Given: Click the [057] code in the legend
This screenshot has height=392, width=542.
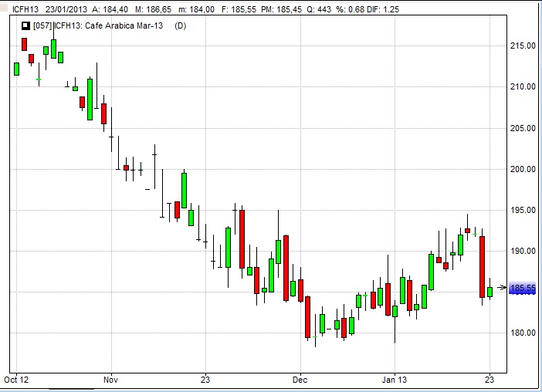Looking at the screenshot, I should coord(42,25).
